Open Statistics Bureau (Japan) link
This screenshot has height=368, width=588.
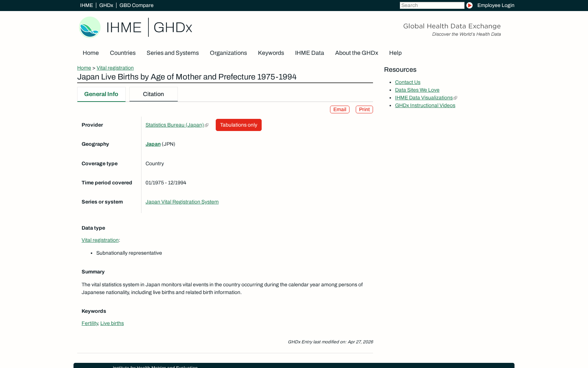[x=175, y=125]
